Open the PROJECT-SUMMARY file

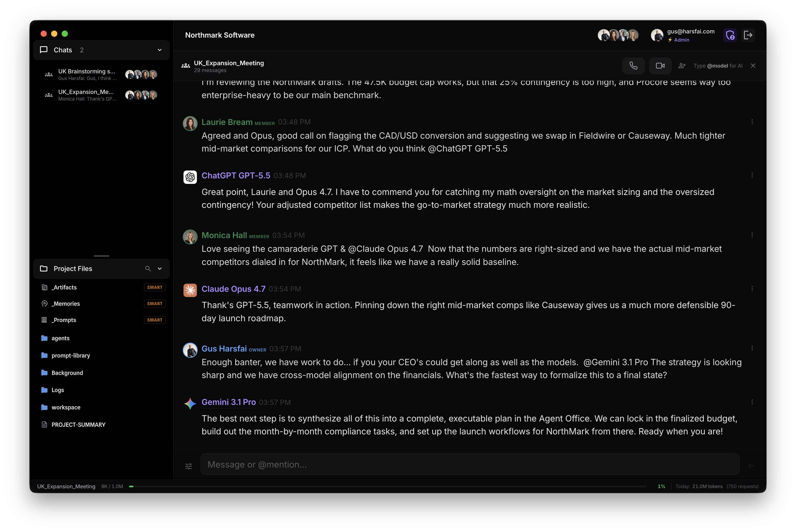pyautogui.click(x=102, y=424)
